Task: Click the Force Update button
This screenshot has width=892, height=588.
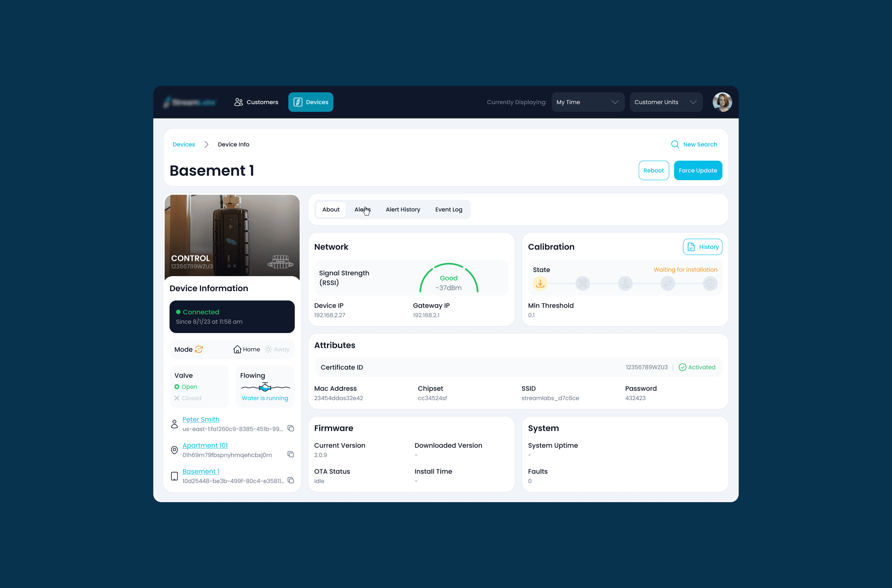Action: 697,170
